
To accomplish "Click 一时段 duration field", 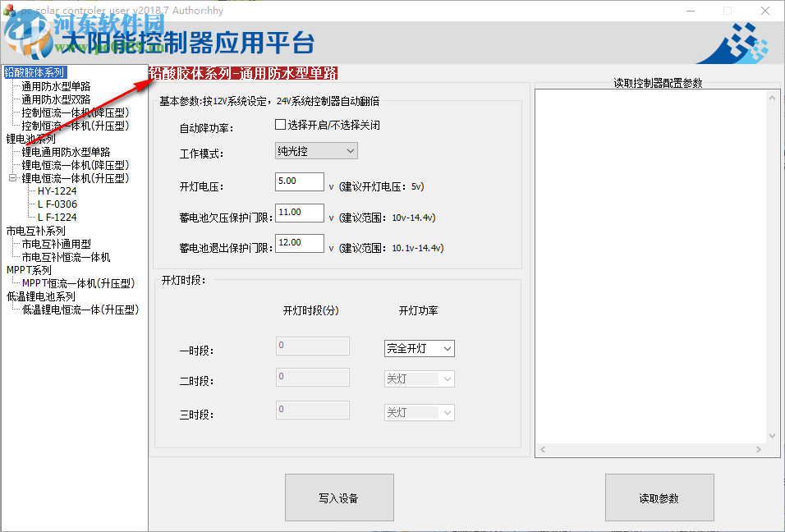I will 312,346.
